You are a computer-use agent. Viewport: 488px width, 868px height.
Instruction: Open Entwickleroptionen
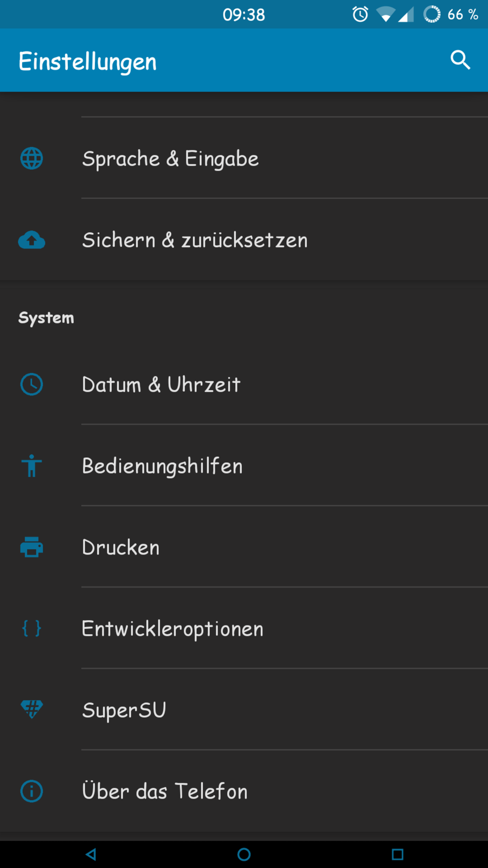pyautogui.click(x=172, y=629)
